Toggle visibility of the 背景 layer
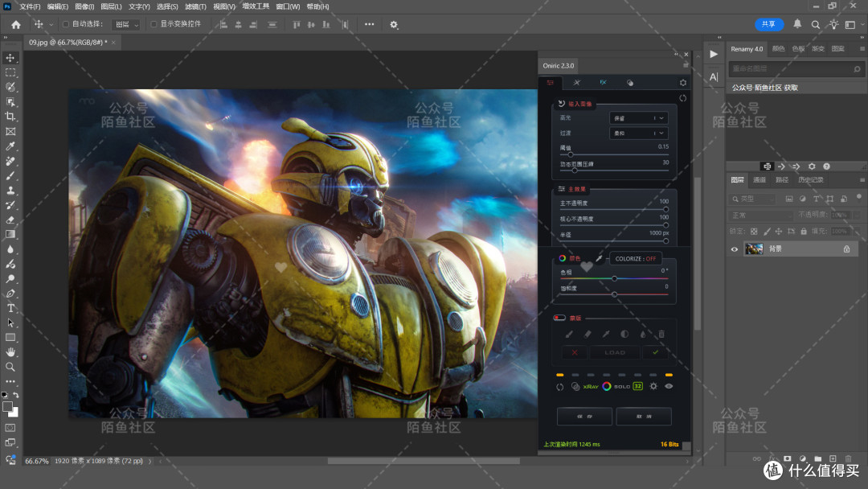Viewport: 868px width, 489px height. point(735,249)
